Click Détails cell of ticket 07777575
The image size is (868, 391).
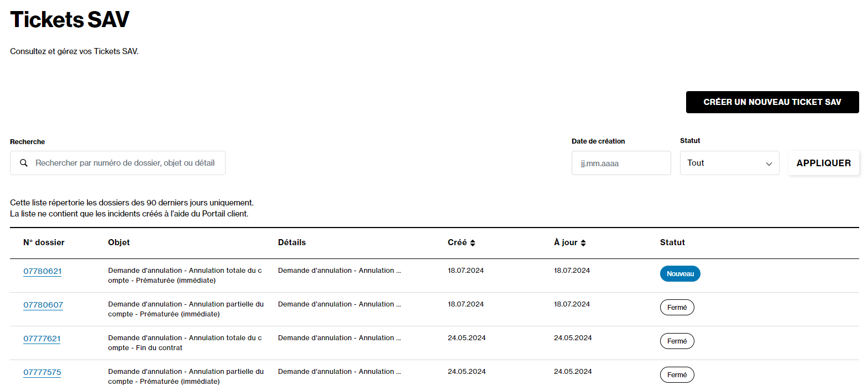click(x=339, y=372)
